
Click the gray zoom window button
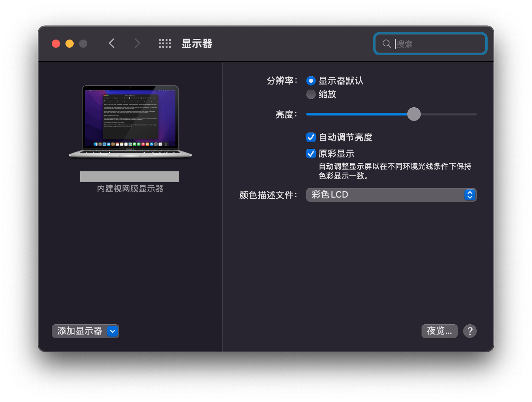[83, 44]
